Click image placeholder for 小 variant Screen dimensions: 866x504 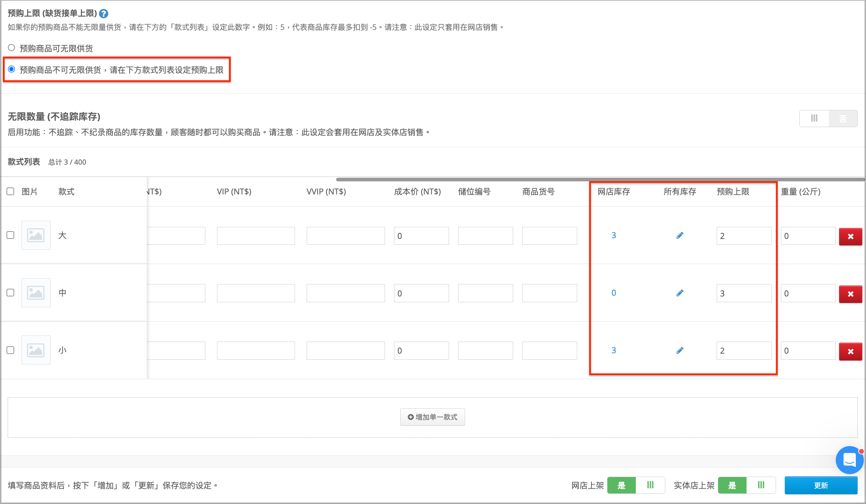pyautogui.click(x=36, y=350)
